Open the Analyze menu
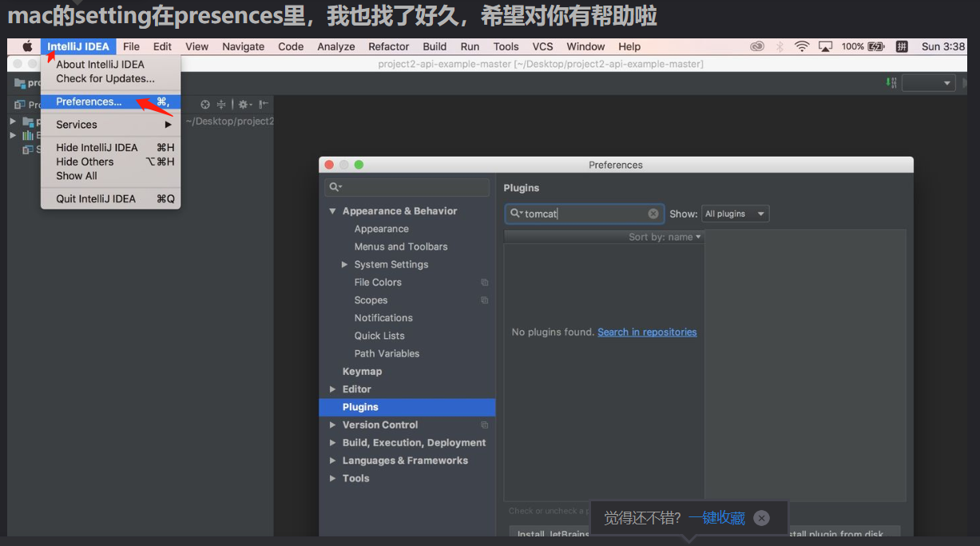This screenshot has width=980, height=546. 336,46
